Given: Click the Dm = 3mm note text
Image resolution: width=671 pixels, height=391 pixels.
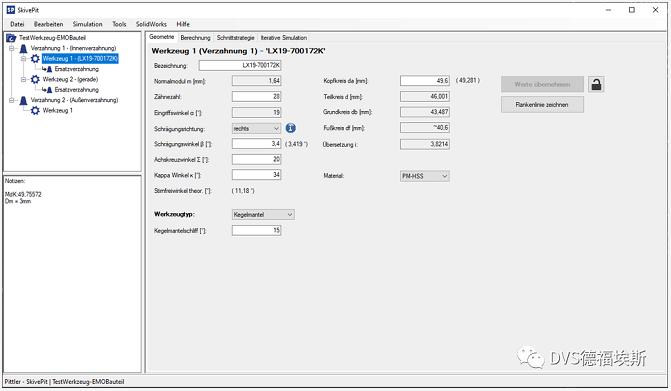Looking at the screenshot, I should click(x=18, y=201).
